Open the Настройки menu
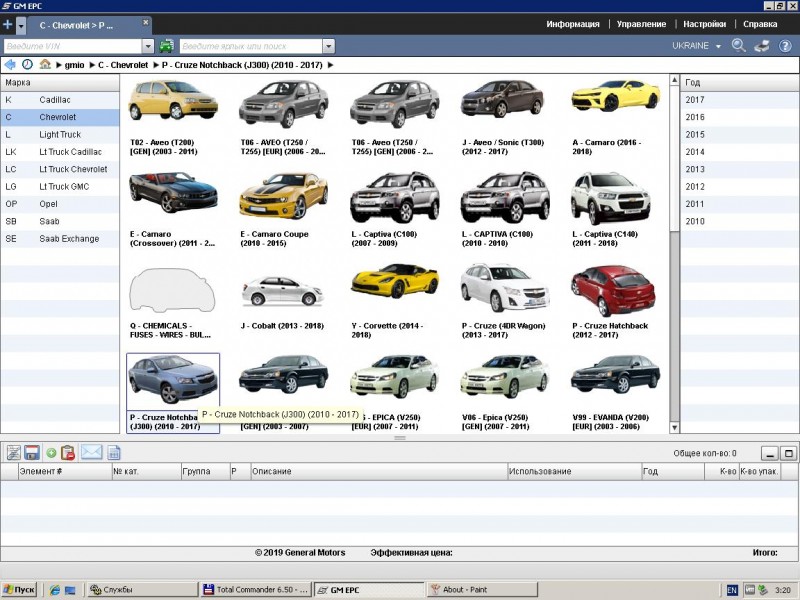Viewport: 800px width, 600px height. [x=705, y=24]
